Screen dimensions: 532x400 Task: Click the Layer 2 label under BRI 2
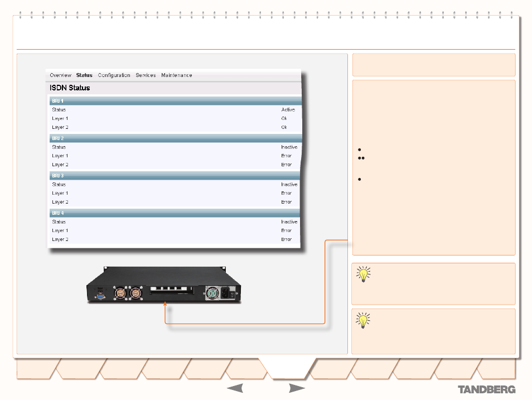point(60,165)
